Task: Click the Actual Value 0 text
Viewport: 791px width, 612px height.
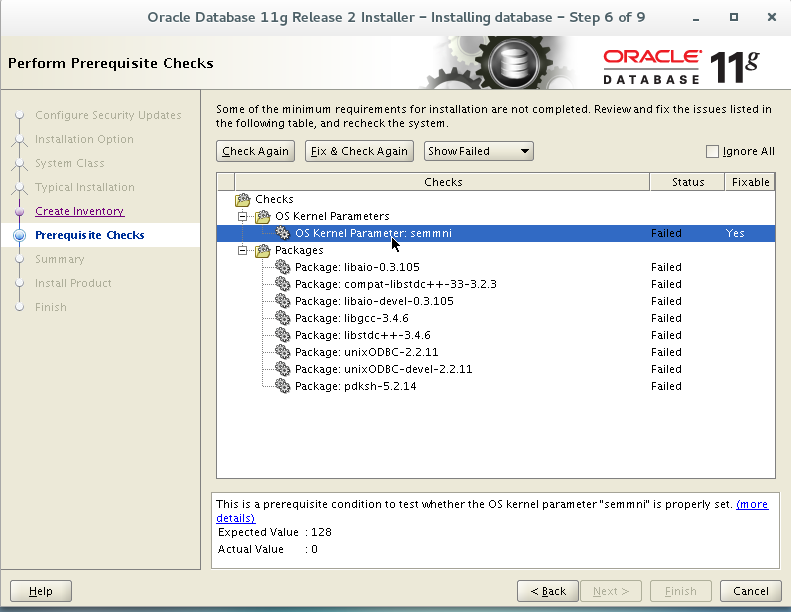Action: 267,549
